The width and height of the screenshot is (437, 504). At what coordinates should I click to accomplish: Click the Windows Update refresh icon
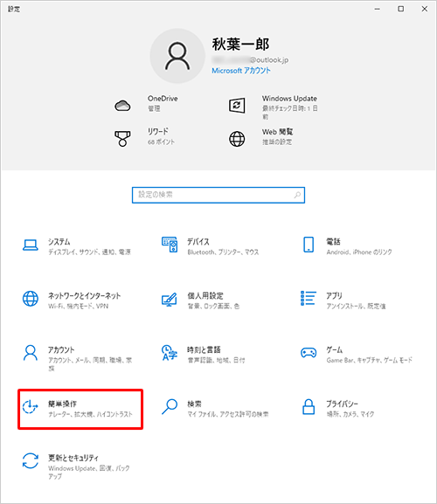tap(237, 105)
